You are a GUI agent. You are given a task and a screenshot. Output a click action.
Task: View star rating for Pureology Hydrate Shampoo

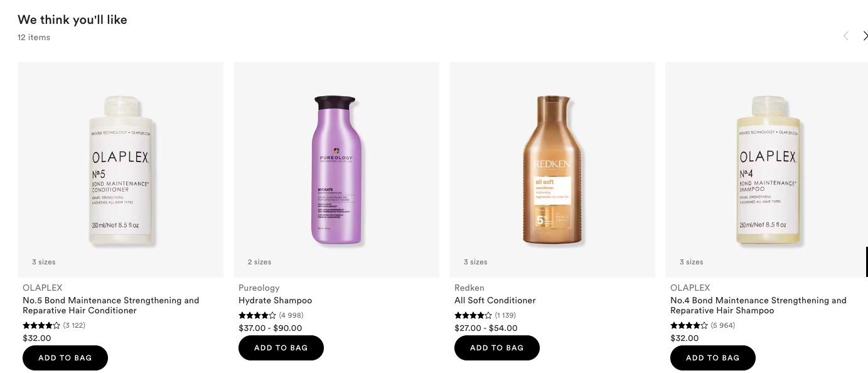click(257, 315)
